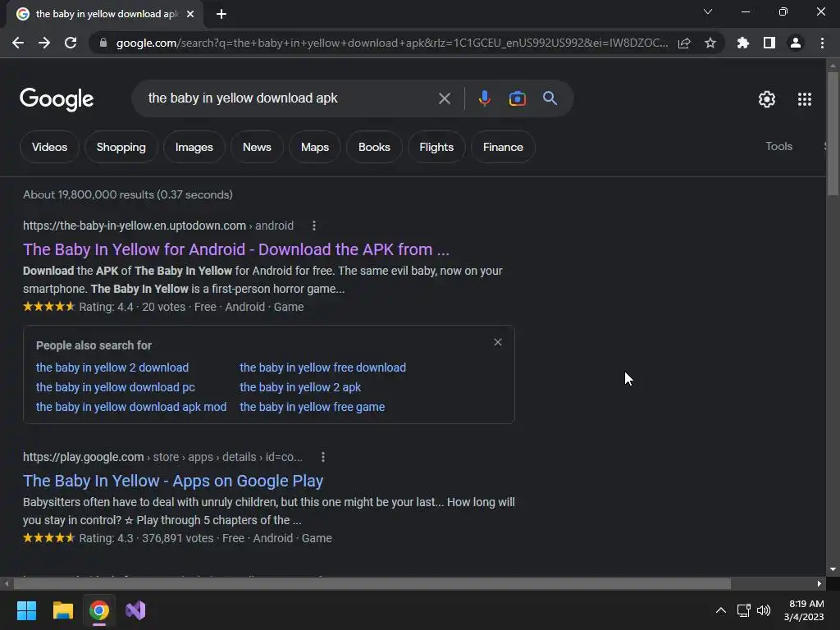Search the baby in yellow free game

click(312, 407)
